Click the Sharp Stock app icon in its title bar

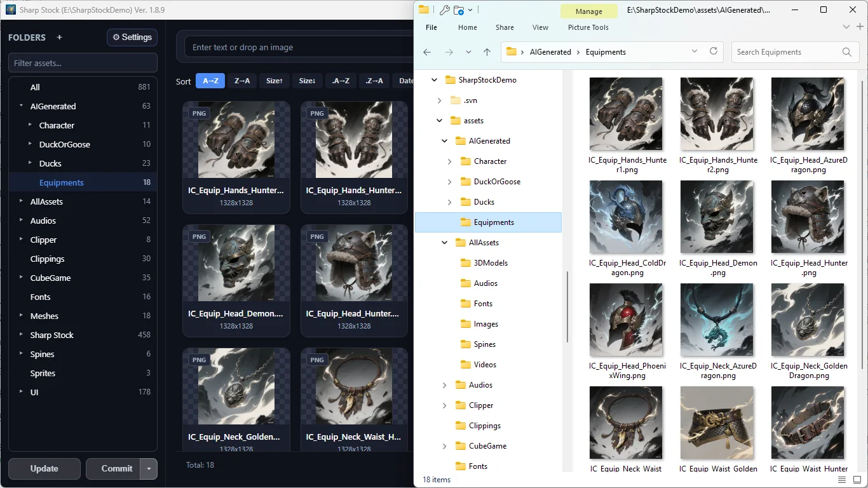[10, 10]
